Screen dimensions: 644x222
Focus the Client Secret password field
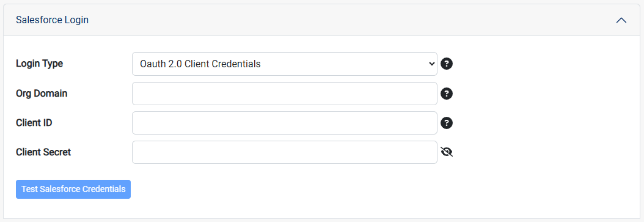tap(285, 152)
